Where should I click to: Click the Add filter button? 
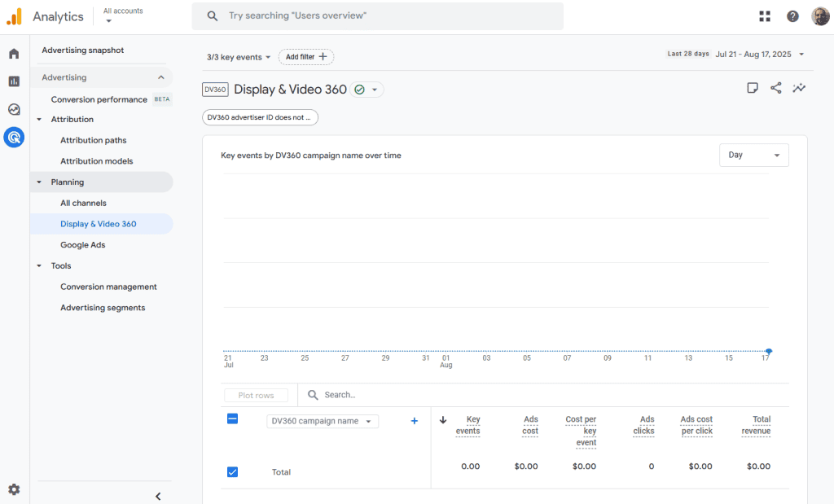click(x=306, y=57)
